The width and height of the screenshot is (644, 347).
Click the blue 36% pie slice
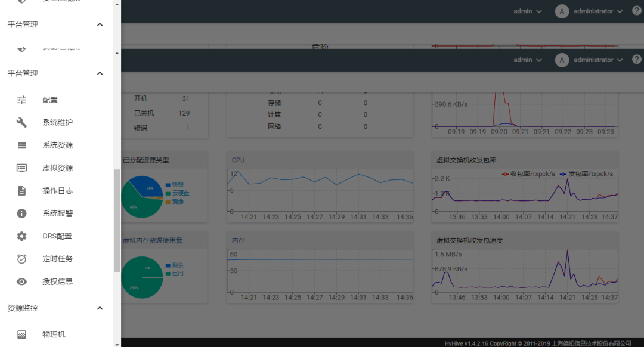coord(147,186)
